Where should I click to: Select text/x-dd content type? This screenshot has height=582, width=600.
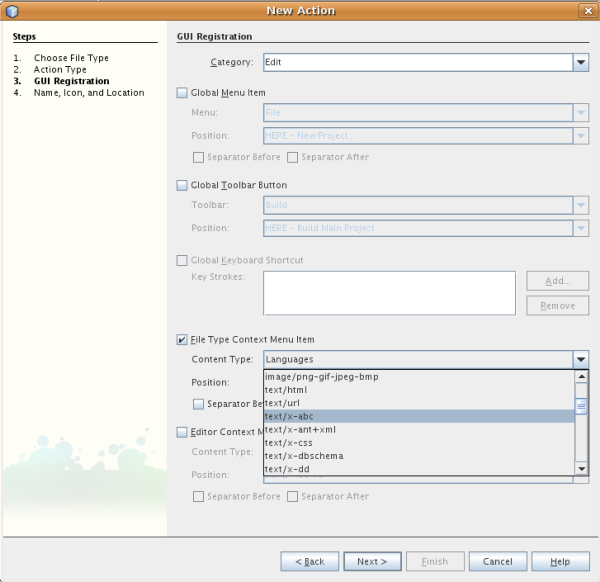(419, 469)
